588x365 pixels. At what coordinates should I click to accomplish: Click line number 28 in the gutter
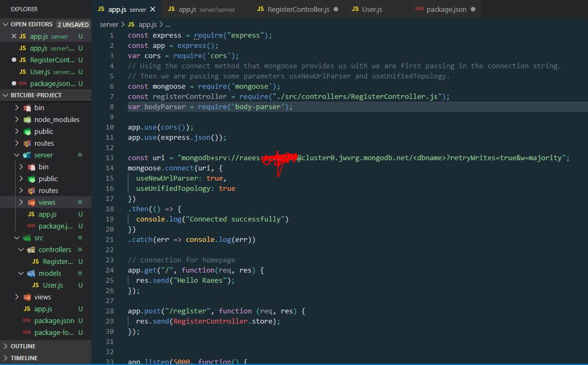tap(110, 311)
